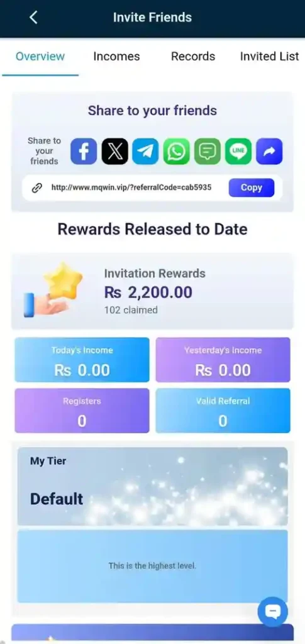305x644 pixels.
Task: Click the link chain icon
Action: (37, 187)
